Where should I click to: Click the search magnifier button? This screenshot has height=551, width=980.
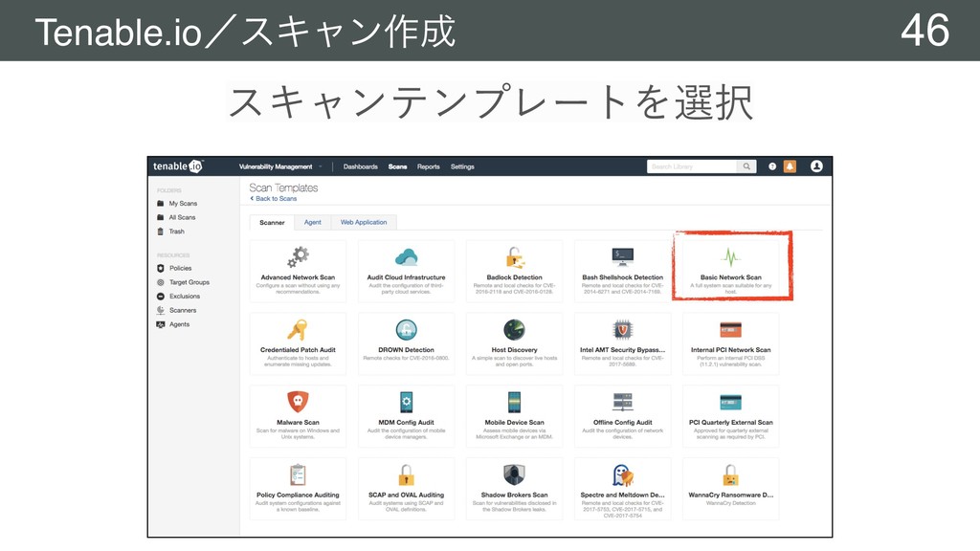pos(746,166)
